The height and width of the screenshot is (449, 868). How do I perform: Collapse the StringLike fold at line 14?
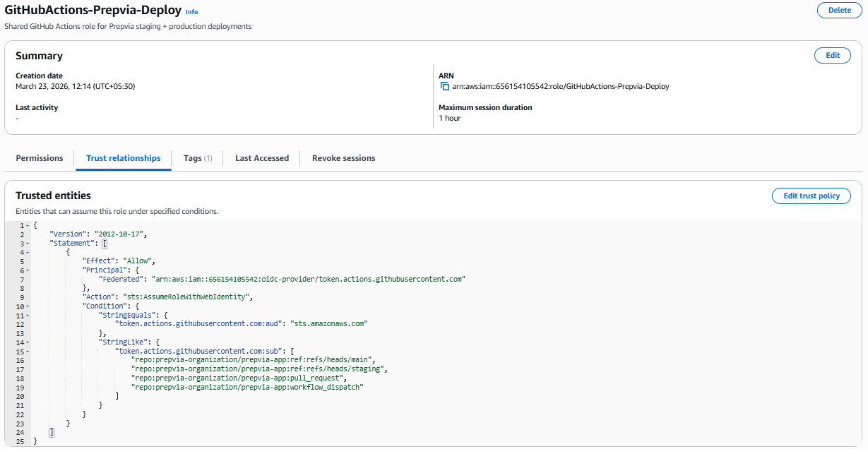[28, 342]
